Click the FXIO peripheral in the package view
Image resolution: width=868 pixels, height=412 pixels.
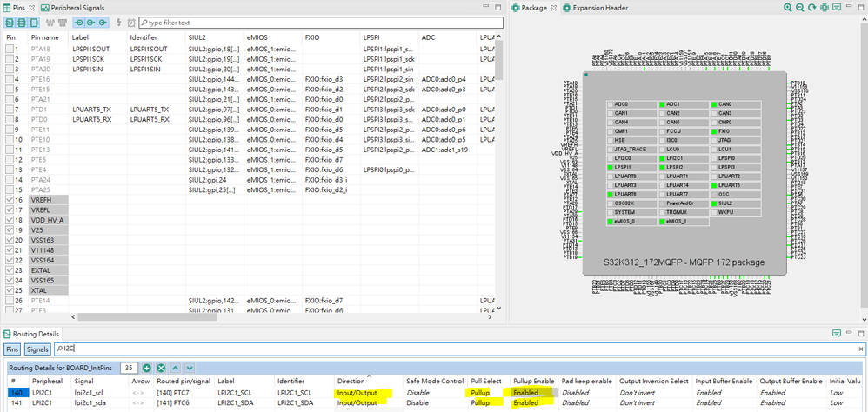click(x=736, y=131)
